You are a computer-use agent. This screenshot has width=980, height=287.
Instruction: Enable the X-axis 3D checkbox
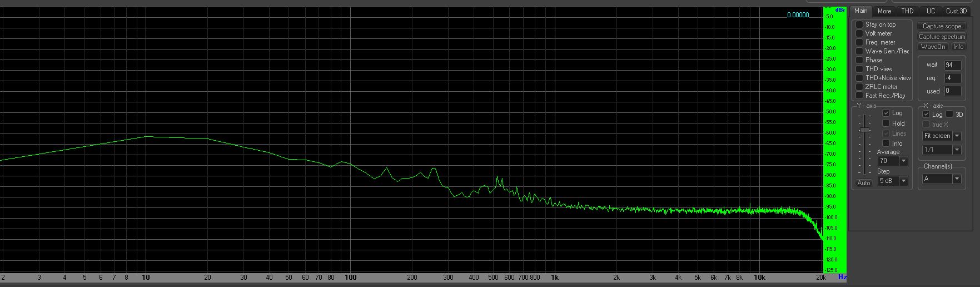950,115
